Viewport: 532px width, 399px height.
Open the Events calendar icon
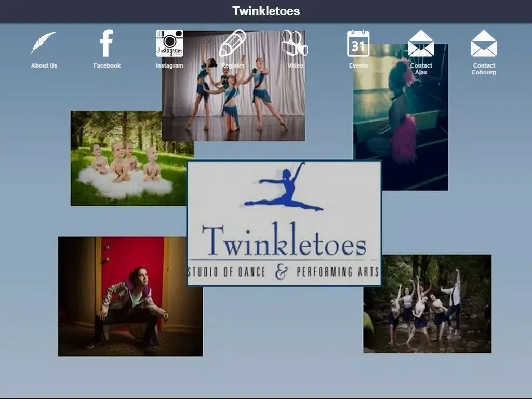(x=358, y=43)
